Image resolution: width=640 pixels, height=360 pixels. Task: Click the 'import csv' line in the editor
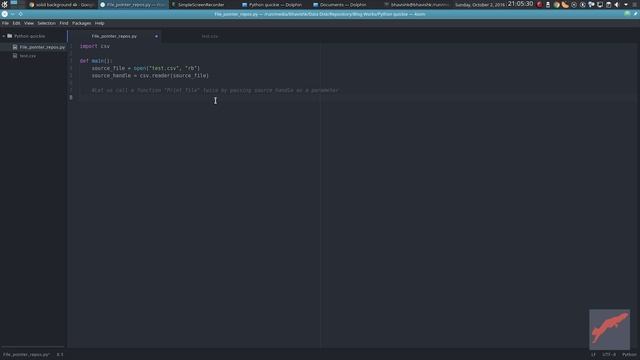(95, 46)
